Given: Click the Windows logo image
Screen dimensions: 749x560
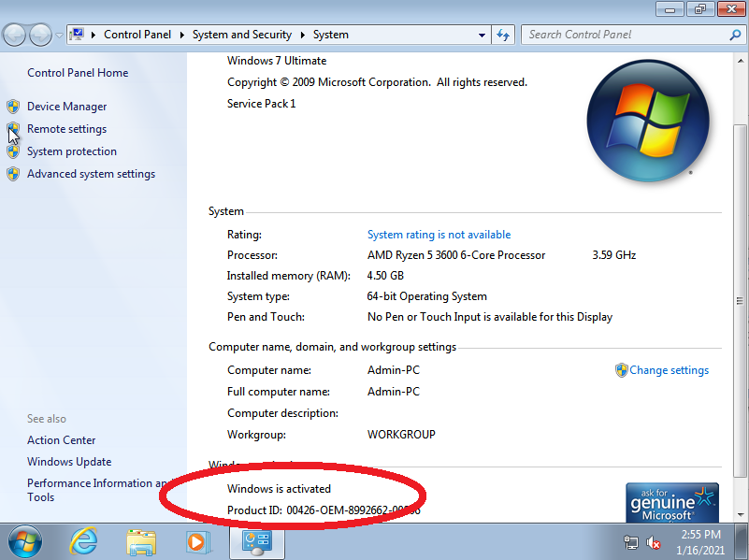Looking at the screenshot, I should tap(648, 121).
